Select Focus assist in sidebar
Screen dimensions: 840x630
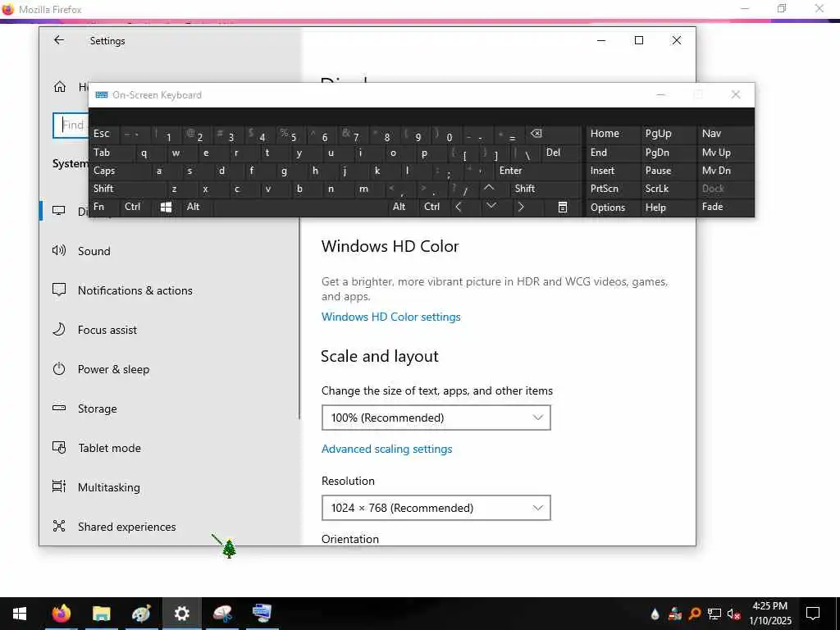107,330
